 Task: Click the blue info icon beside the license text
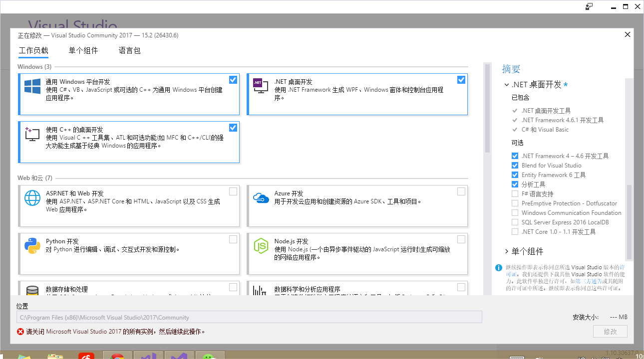(498, 268)
